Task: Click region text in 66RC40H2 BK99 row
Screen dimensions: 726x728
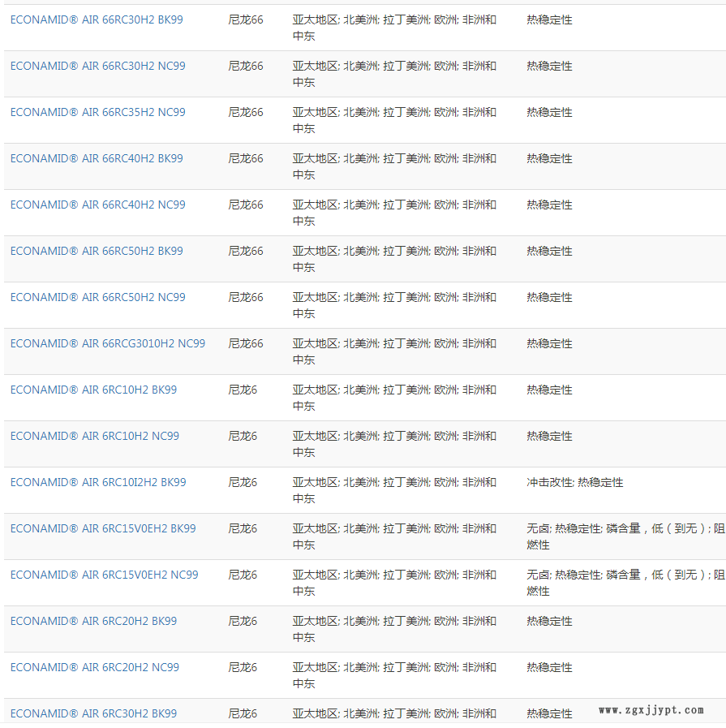Action: coord(395,166)
